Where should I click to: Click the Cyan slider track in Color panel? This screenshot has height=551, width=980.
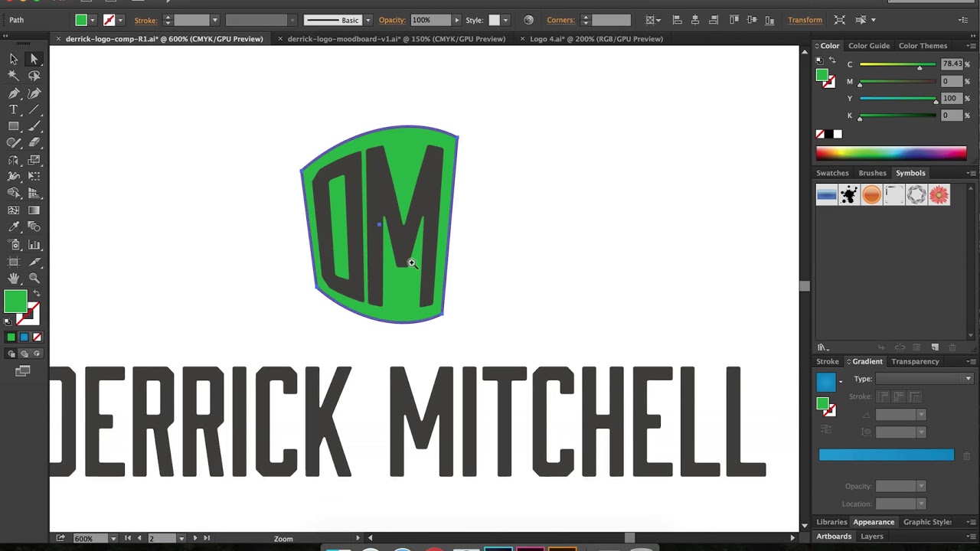click(x=897, y=64)
